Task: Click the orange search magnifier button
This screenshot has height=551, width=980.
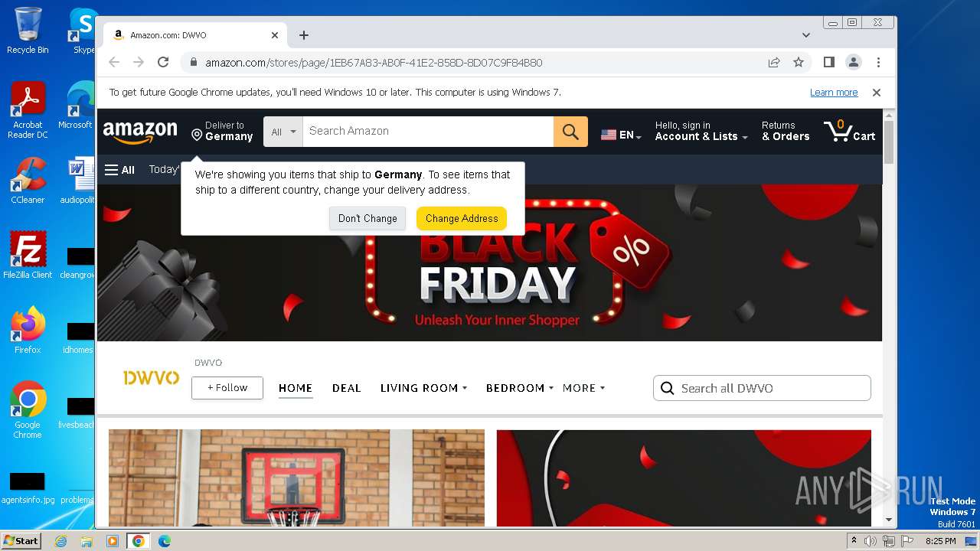Action: click(x=570, y=132)
